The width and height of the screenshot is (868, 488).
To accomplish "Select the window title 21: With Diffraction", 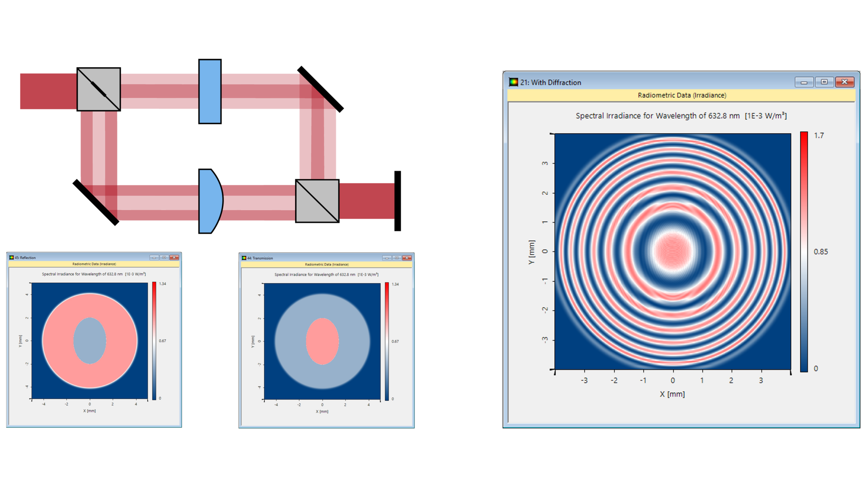I will 550,82.
